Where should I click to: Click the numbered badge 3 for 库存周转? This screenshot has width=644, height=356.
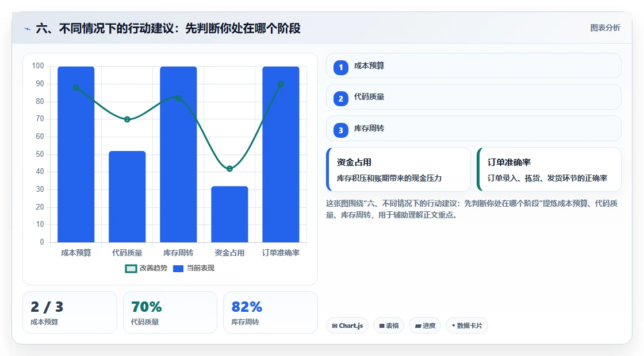tap(340, 130)
